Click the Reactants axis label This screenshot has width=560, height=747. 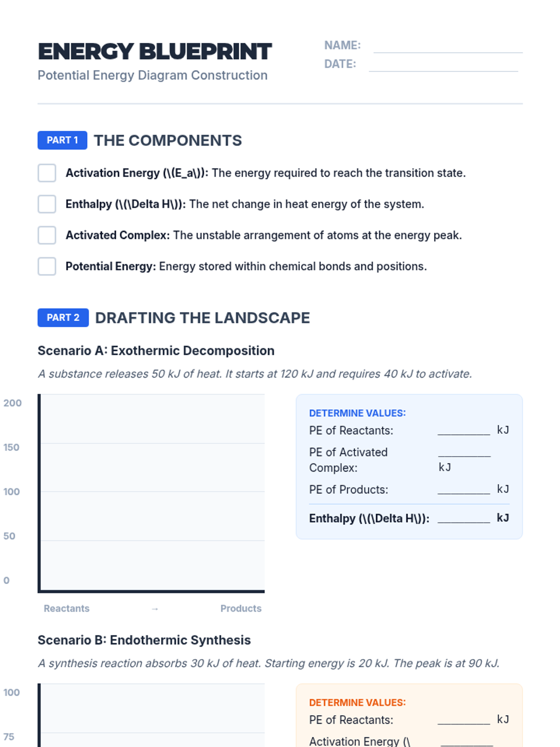tap(66, 608)
